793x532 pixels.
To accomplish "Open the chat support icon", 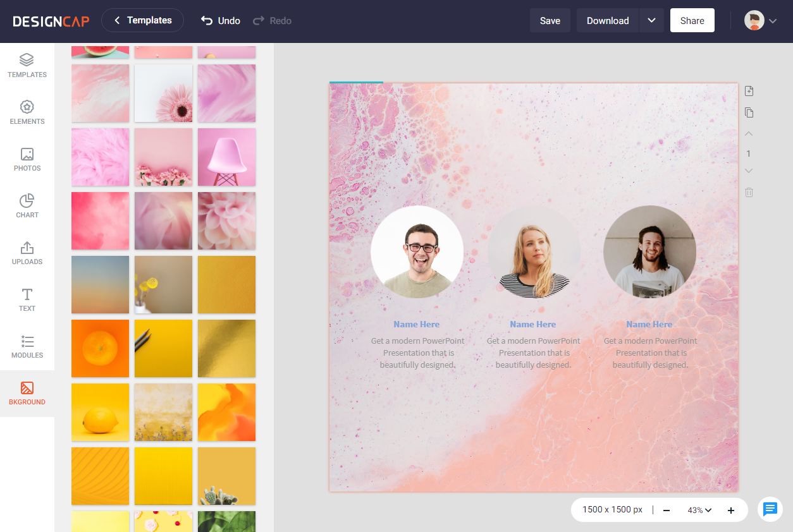I will pos(770,509).
